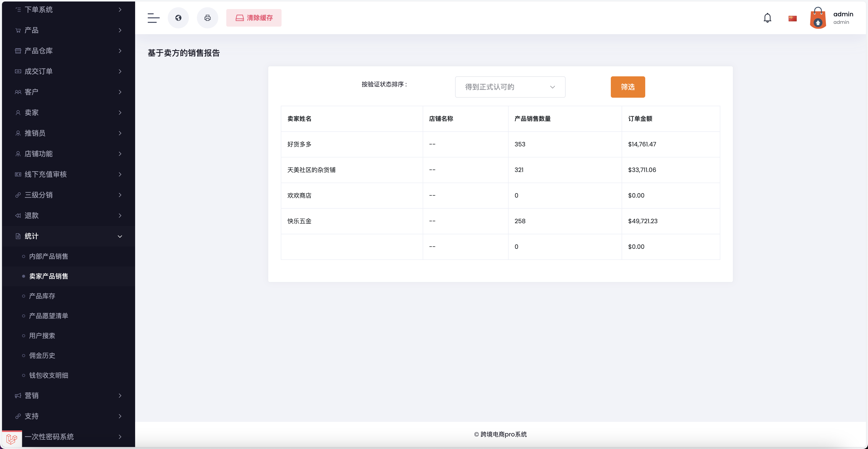Open the 得到正式认可的 sort dropdown
Screen dimensions: 868x449
click(510, 87)
